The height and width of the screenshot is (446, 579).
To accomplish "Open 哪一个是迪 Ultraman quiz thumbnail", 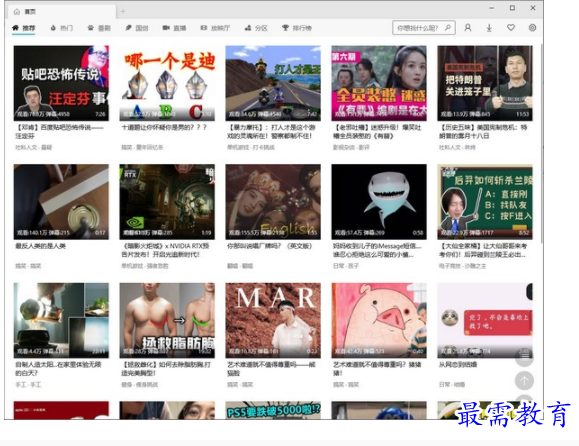I will pos(167,83).
